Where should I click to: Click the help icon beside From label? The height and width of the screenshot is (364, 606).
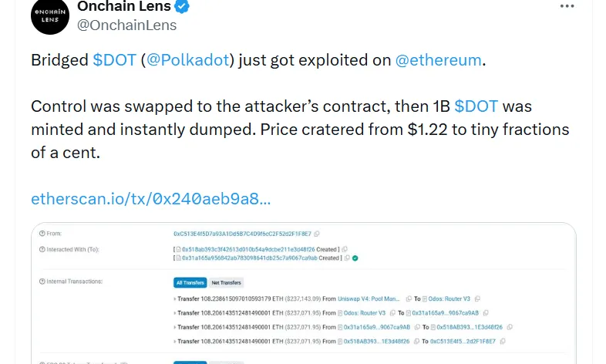click(42, 233)
